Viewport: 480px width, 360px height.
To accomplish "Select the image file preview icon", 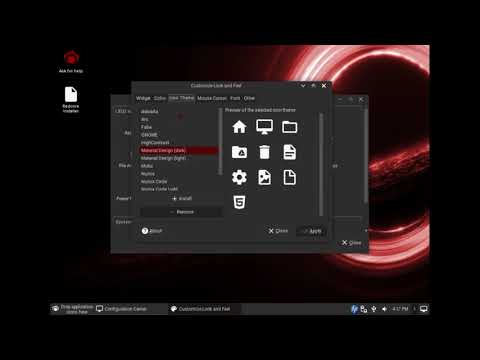I will pos(264,177).
